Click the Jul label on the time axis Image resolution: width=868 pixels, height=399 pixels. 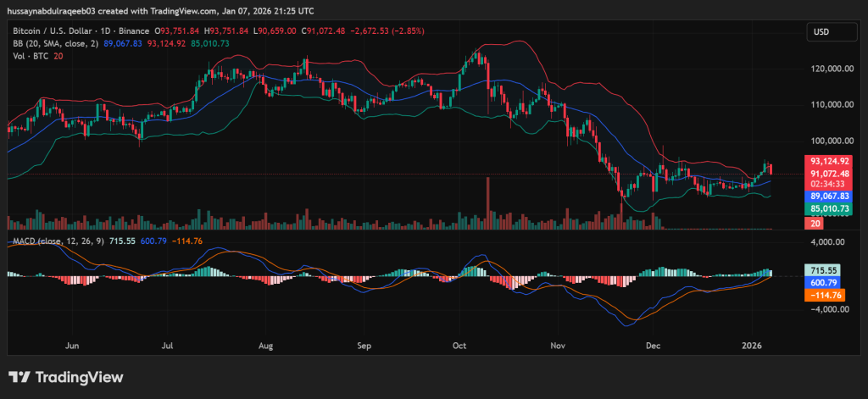[x=168, y=346]
